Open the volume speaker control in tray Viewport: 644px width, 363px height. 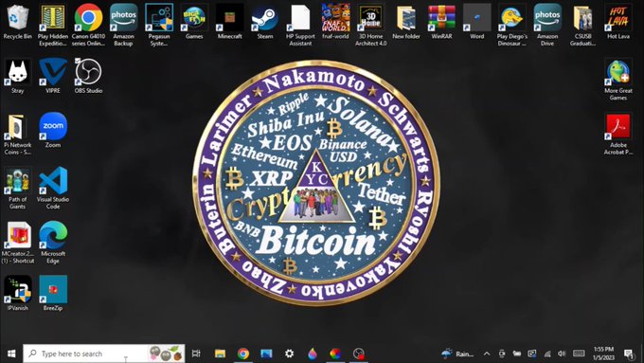click(x=562, y=354)
